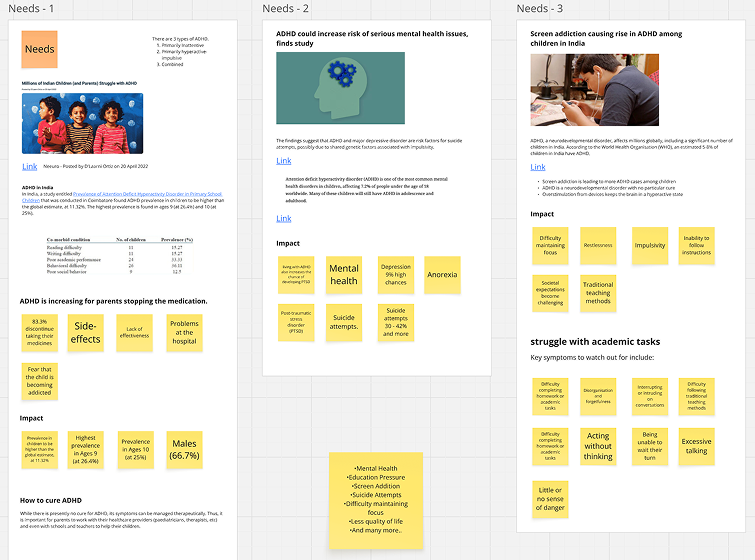This screenshot has width=755, height=560.
Task: Select the "Acting without thinking" sticky note
Action: pyautogui.click(x=598, y=446)
